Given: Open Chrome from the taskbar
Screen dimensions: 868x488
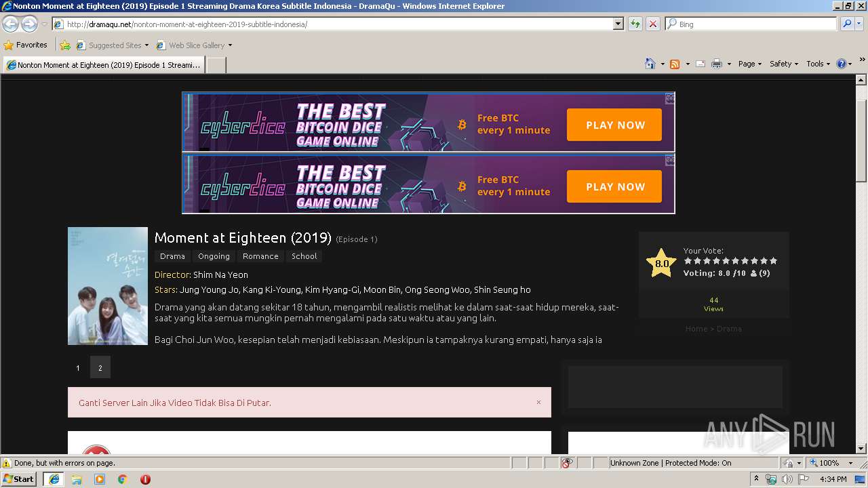Looking at the screenshot, I should coord(123,479).
